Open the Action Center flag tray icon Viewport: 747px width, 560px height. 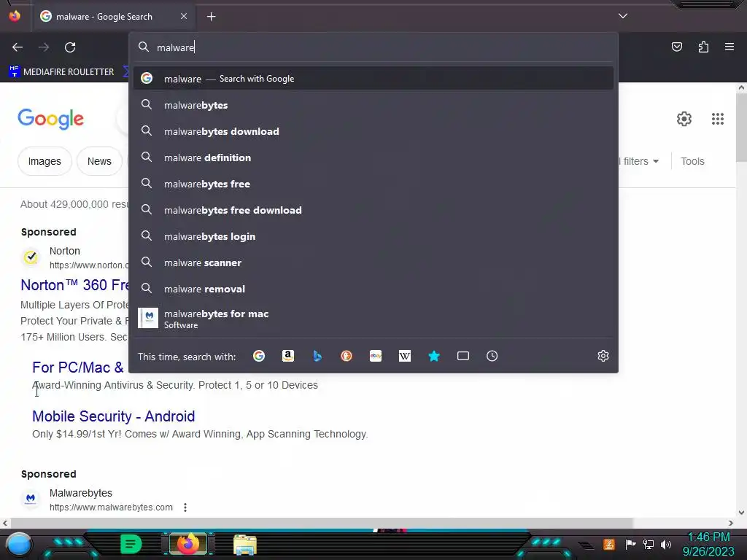(x=630, y=544)
